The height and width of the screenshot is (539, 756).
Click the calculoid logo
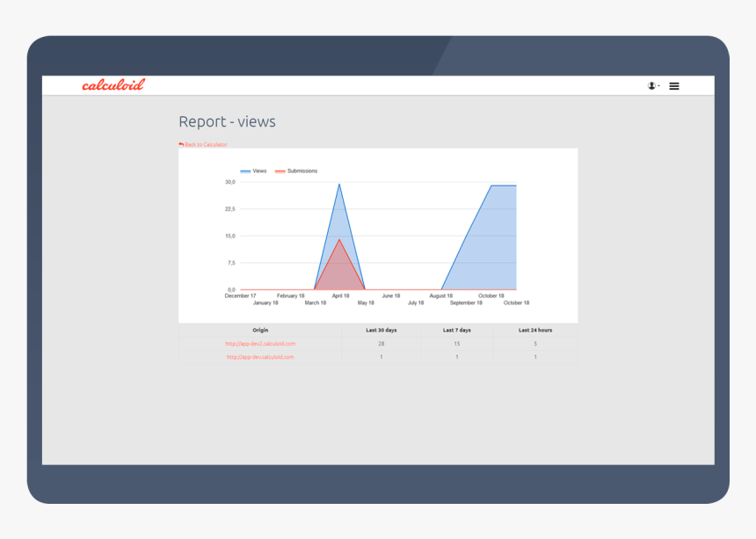click(113, 85)
